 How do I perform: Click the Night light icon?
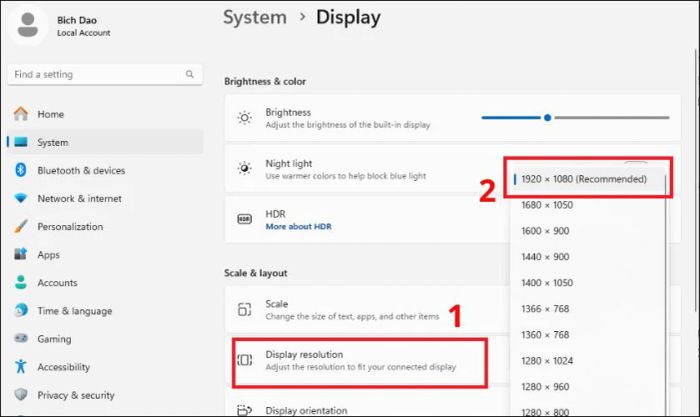click(244, 168)
